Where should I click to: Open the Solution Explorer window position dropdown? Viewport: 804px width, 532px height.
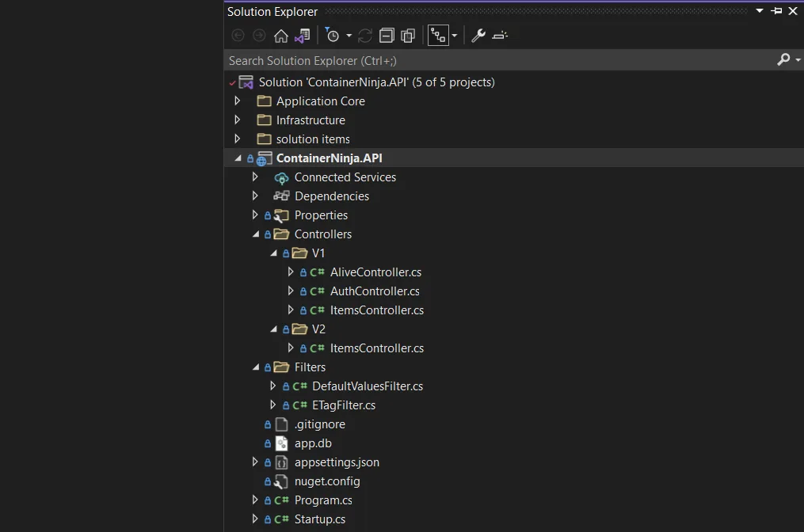coord(760,11)
